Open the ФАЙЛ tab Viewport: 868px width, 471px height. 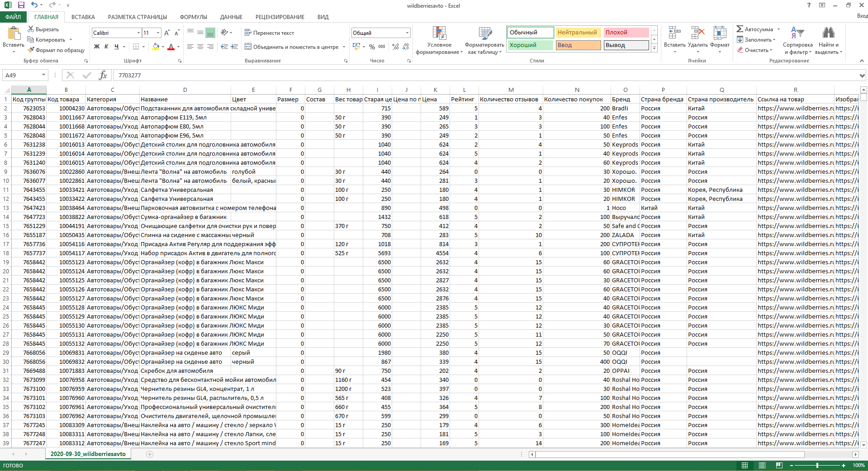pos(14,17)
